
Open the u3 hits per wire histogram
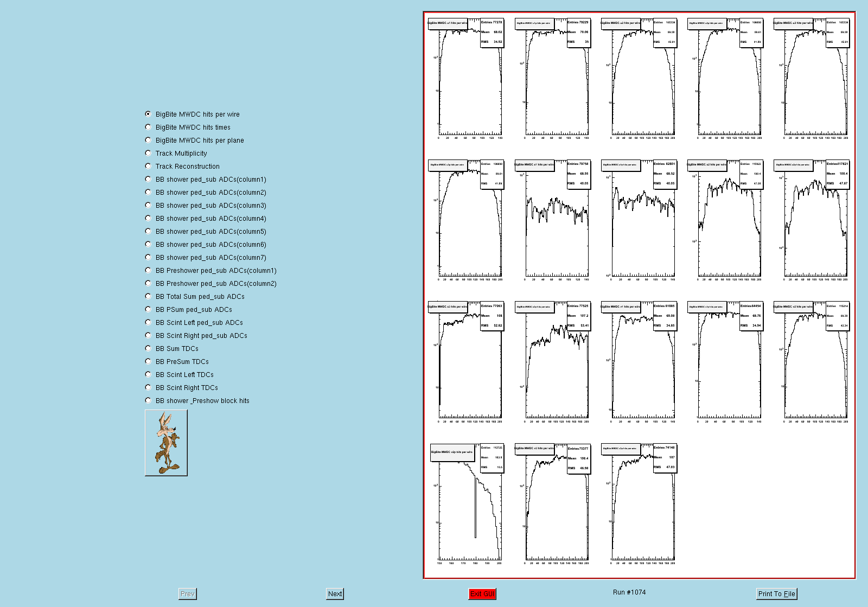812,79
